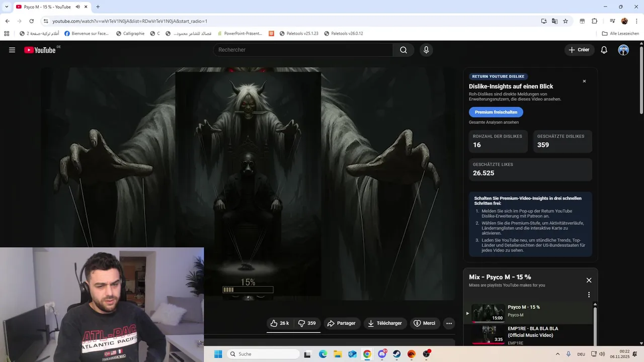Open a new tab with plus button
This screenshot has height=362, width=644.
(x=98, y=7)
